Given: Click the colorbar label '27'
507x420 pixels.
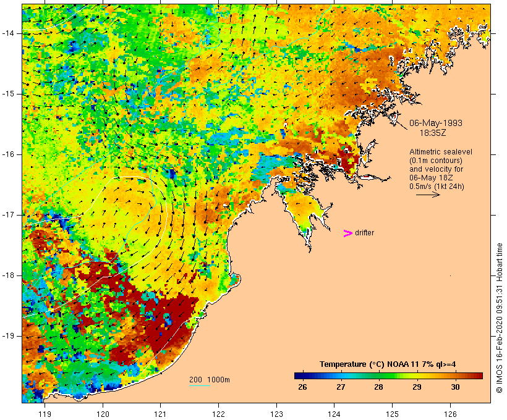Looking at the screenshot, I should point(341,387).
